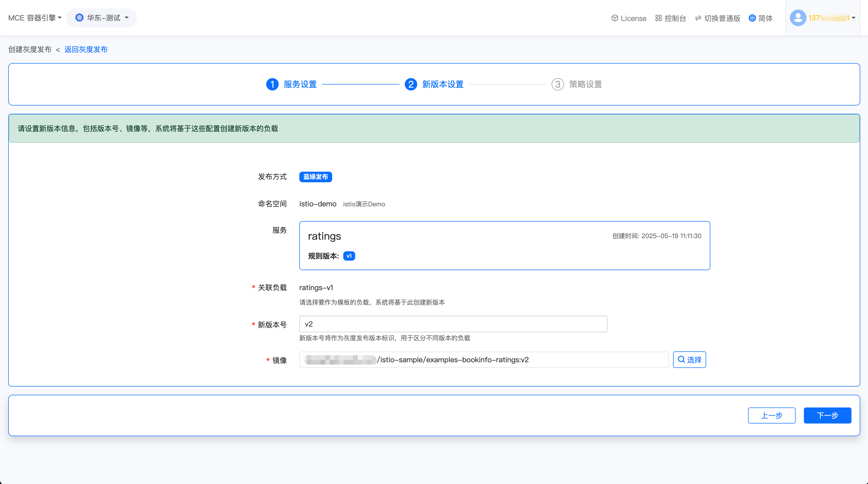Viewport: 868px width, 484px height.
Task: Click the Kubernetes cluster icon beside 华东-测试
Action: click(x=79, y=18)
